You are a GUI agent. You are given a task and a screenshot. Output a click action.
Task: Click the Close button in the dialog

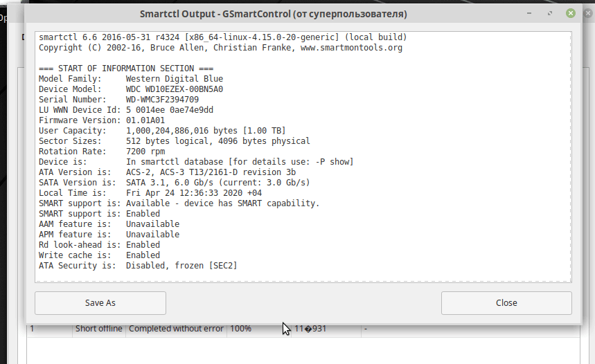click(506, 302)
